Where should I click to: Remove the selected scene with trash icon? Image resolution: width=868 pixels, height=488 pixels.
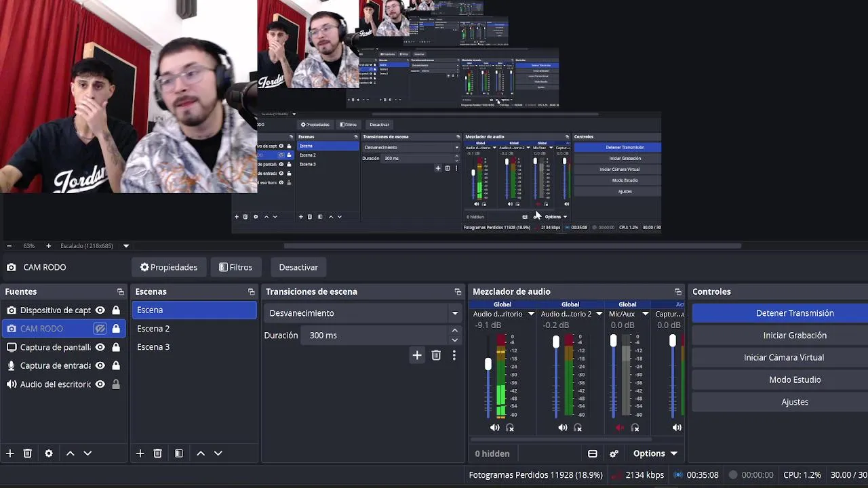click(x=158, y=453)
